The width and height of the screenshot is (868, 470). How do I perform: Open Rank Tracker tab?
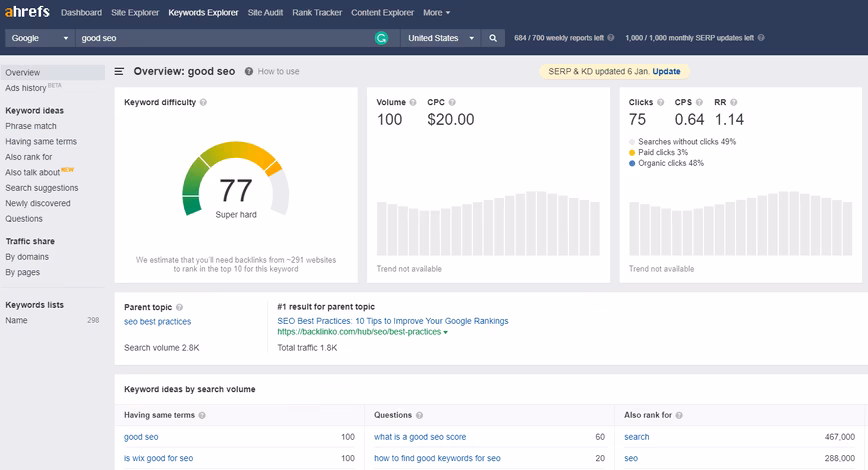tap(317, 12)
